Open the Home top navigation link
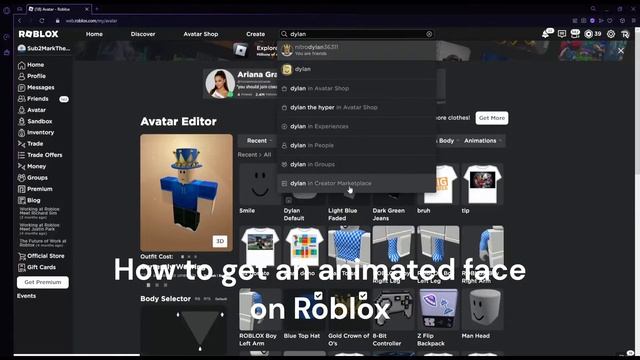The width and height of the screenshot is (640, 360). (94, 34)
